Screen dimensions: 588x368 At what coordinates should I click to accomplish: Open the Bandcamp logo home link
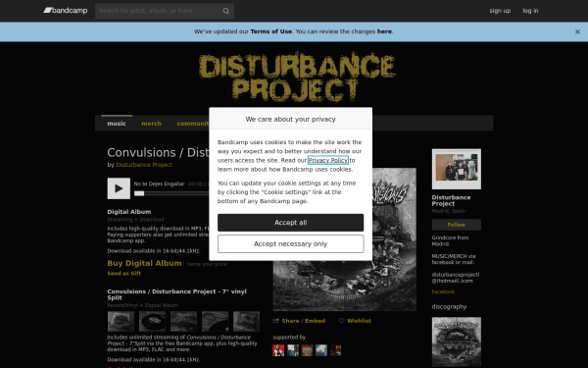(66, 11)
